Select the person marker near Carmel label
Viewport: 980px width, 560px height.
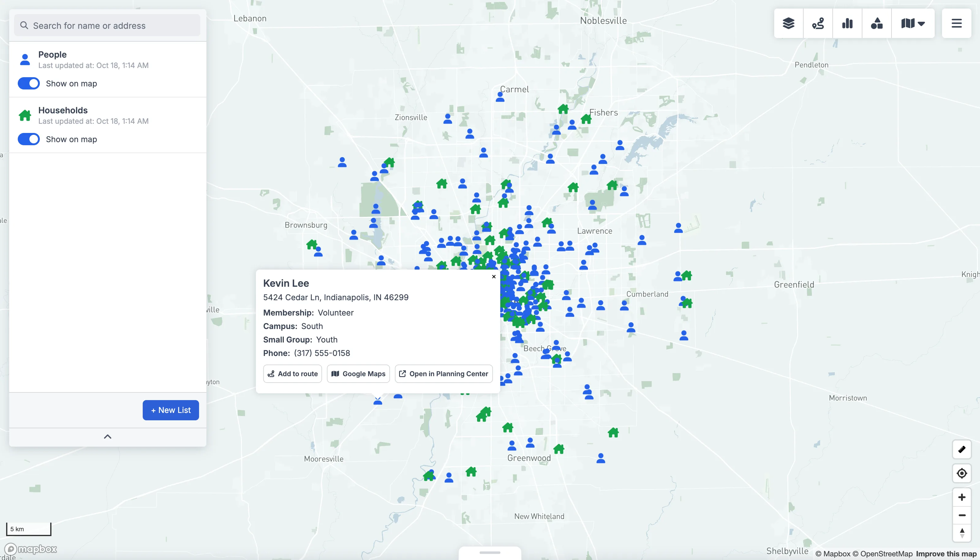[x=500, y=97]
